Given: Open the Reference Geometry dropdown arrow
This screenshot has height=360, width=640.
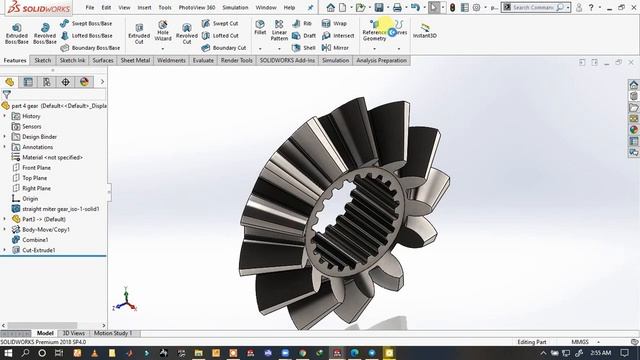Looking at the screenshot, I should [x=374, y=49].
